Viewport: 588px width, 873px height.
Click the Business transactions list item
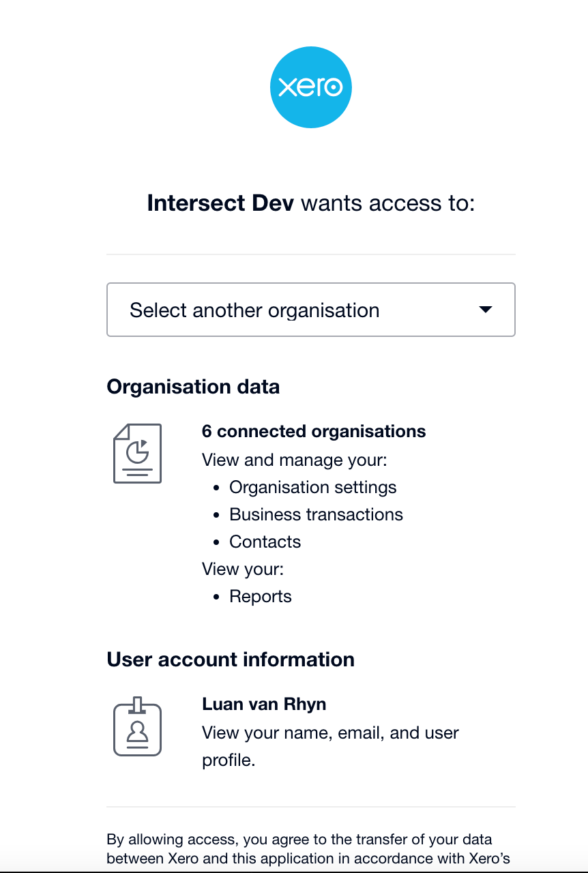[x=317, y=514]
